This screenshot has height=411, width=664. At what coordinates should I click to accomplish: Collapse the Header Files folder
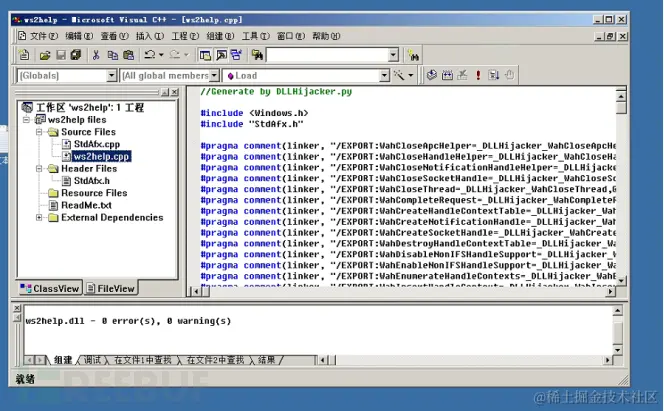(39, 168)
